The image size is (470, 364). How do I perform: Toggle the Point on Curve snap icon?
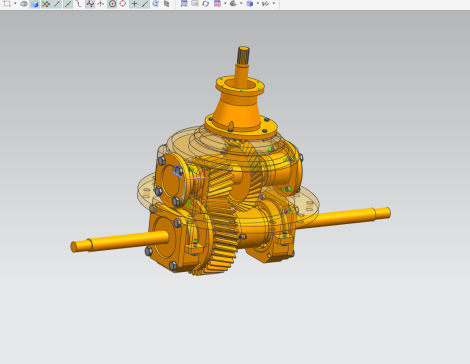click(x=145, y=4)
